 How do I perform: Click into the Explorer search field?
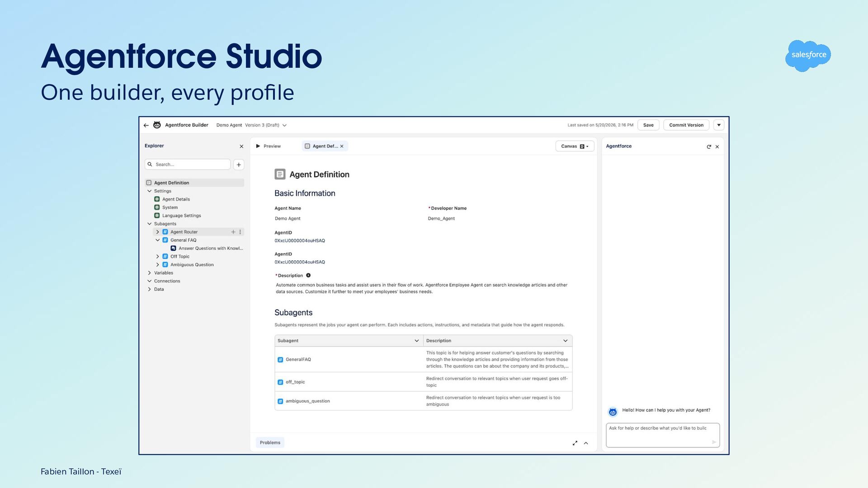(x=188, y=164)
